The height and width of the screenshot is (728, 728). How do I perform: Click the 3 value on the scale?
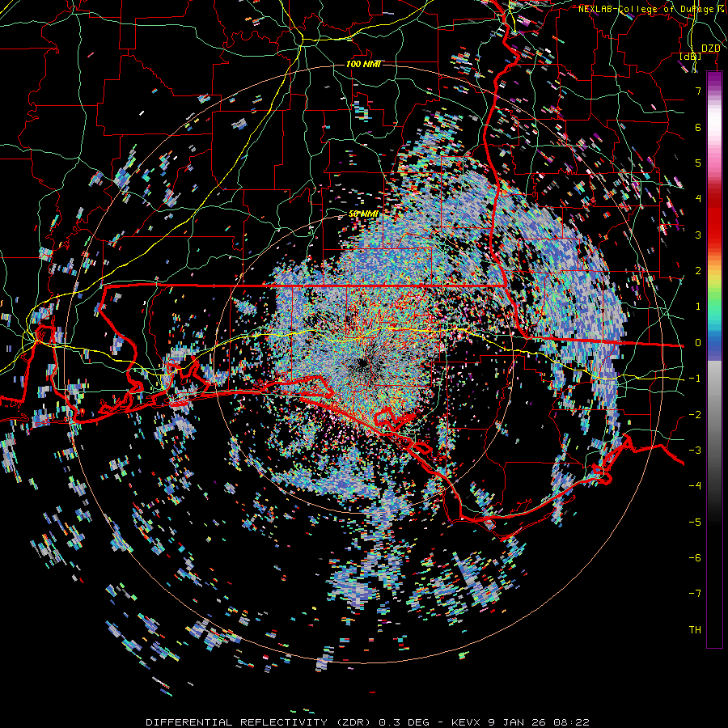[698, 235]
